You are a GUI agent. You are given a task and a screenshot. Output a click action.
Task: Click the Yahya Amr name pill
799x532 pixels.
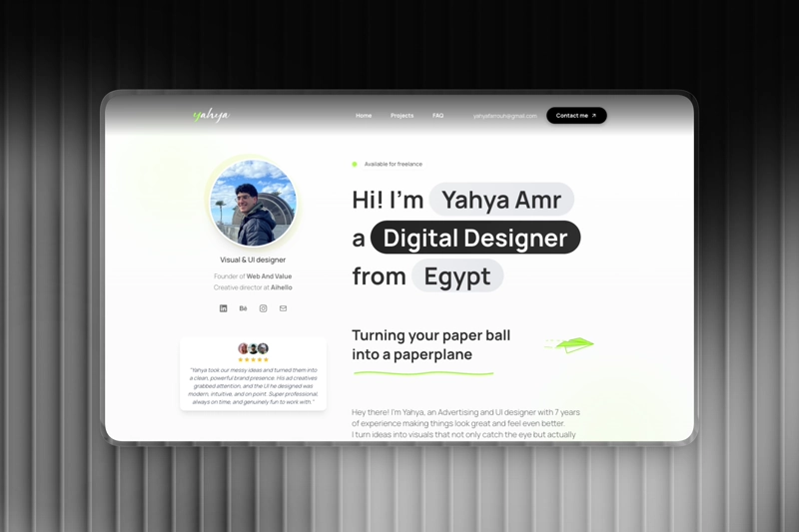[x=501, y=199]
